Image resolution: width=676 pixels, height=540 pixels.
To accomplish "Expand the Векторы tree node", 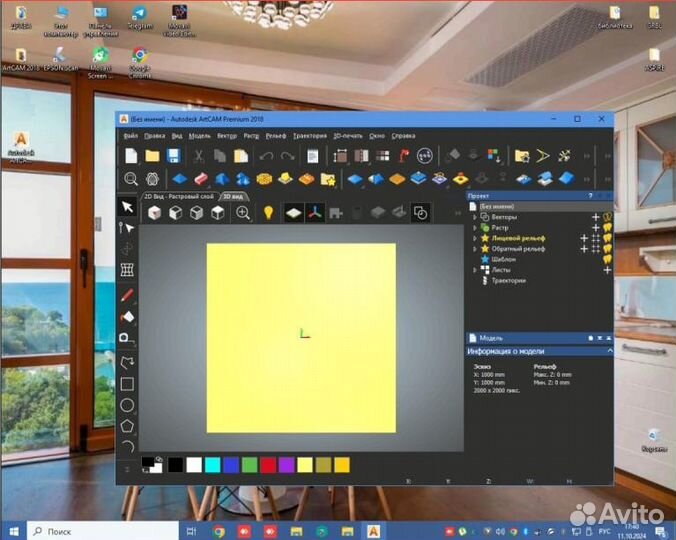I will tap(475, 217).
